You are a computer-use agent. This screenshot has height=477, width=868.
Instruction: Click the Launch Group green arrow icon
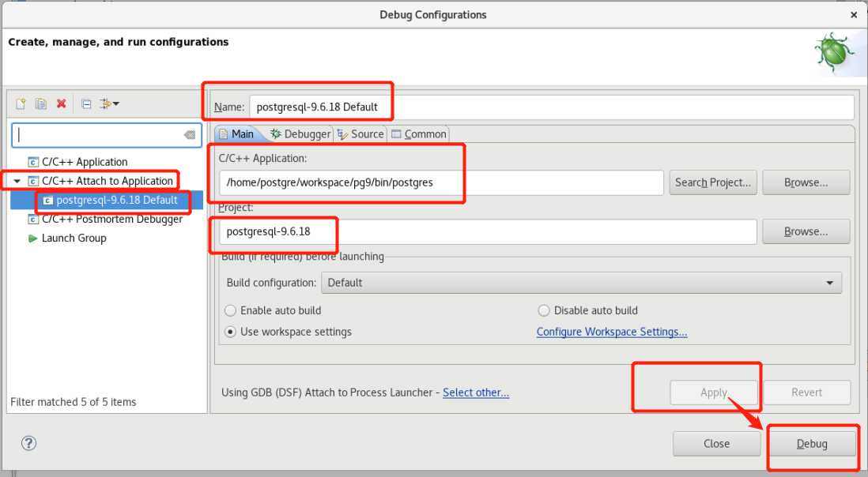point(32,238)
